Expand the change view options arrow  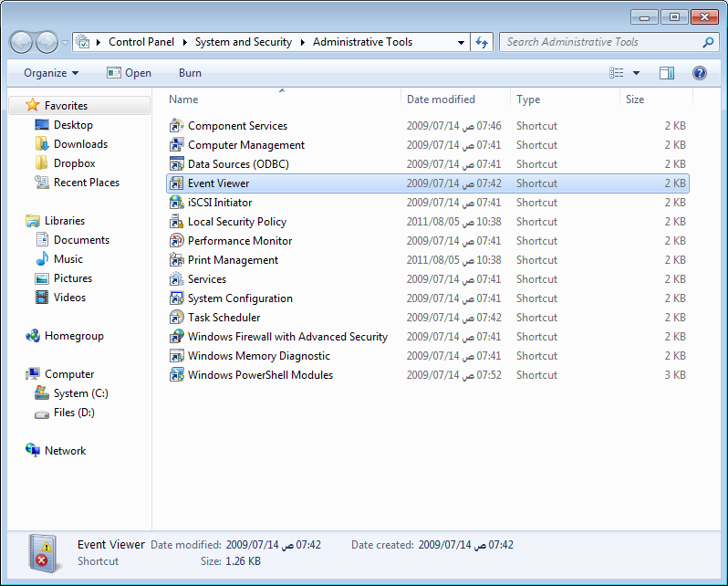coord(636,73)
